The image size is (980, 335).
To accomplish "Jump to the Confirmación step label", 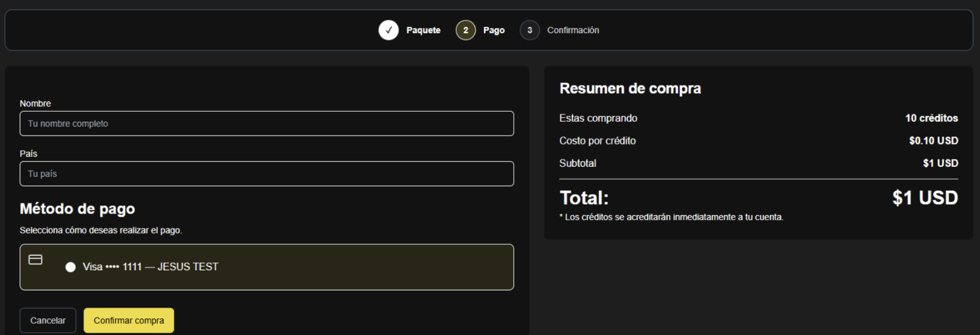I will click(572, 30).
